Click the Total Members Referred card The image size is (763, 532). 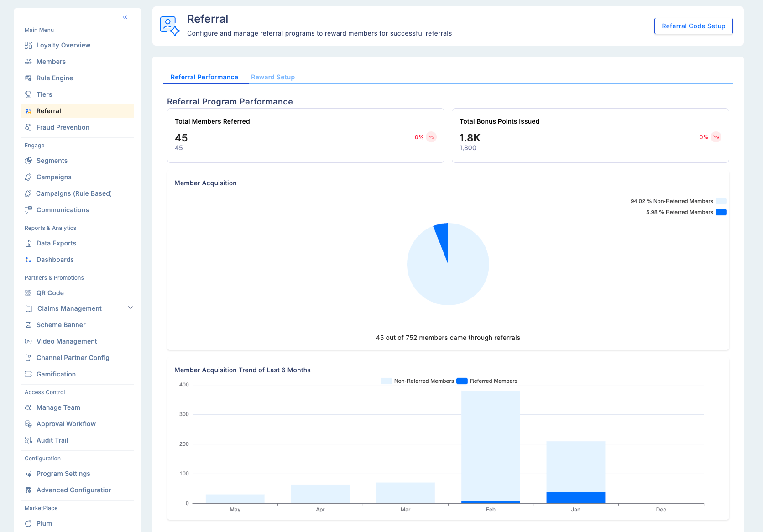tap(306, 136)
